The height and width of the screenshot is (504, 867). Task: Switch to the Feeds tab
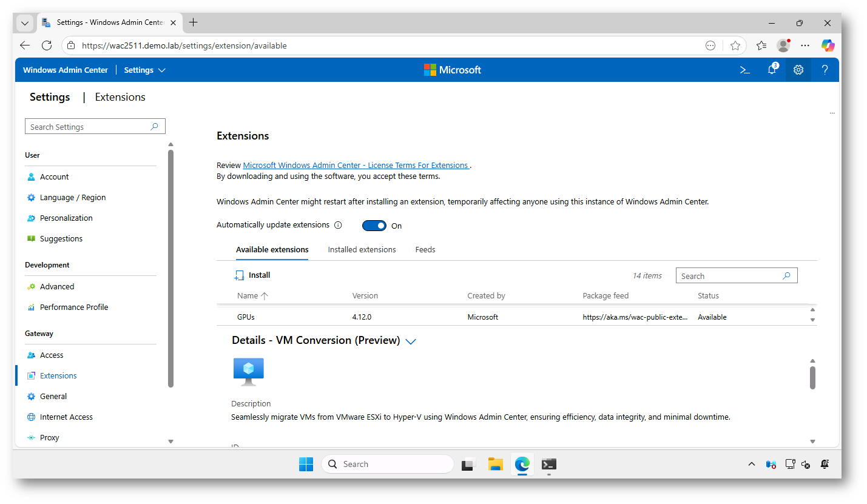[x=425, y=250]
